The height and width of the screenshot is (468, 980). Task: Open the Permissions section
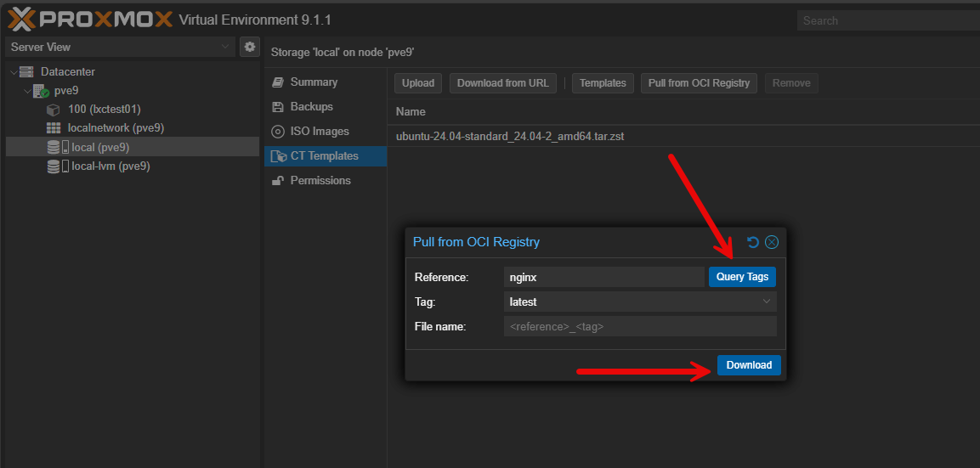click(x=320, y=181)
